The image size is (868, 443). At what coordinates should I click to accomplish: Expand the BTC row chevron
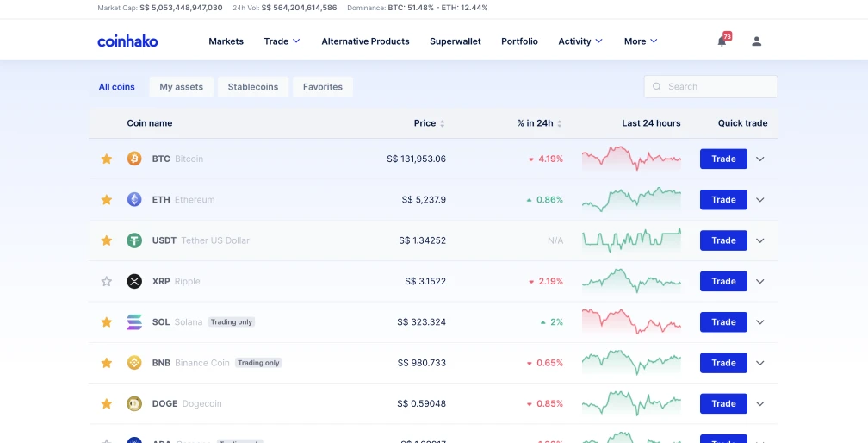[x=760, y=159]
